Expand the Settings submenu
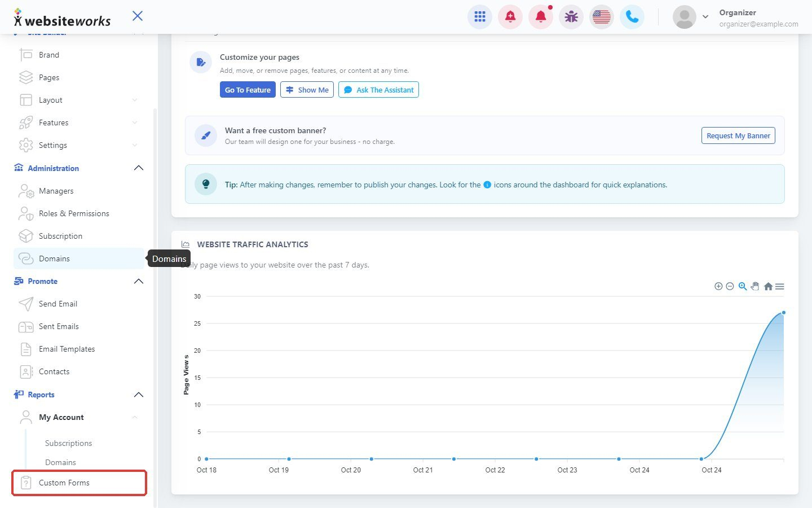 pyautogui.click(x=135, y=145)
